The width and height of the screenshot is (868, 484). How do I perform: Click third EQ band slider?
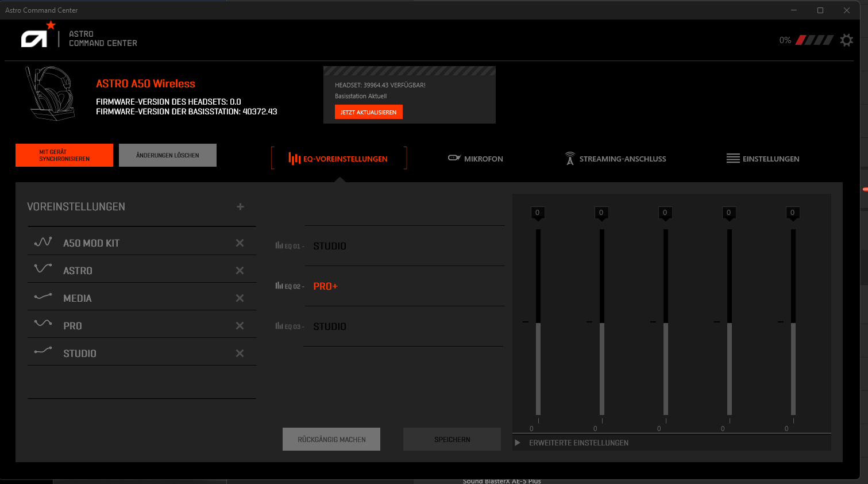point(666,322)
